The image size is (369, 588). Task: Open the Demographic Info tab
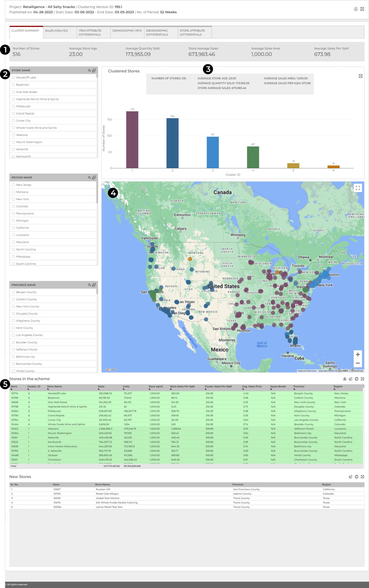tap(127, 31)
